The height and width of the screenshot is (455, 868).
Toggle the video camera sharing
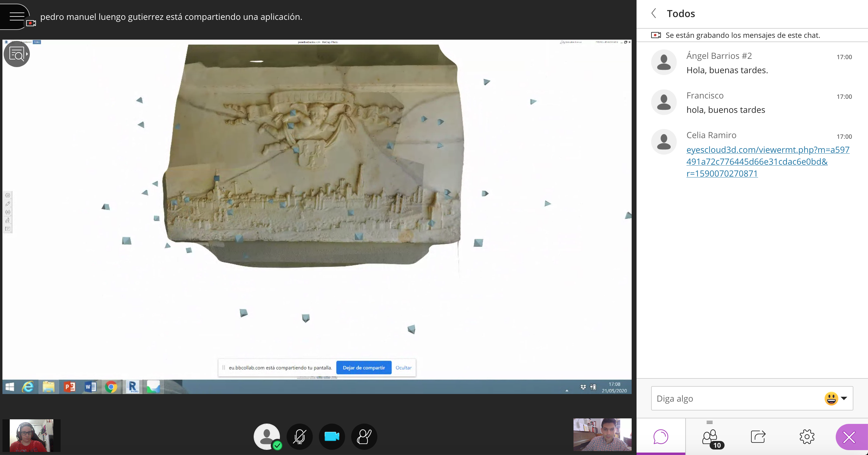pos(332,436)
